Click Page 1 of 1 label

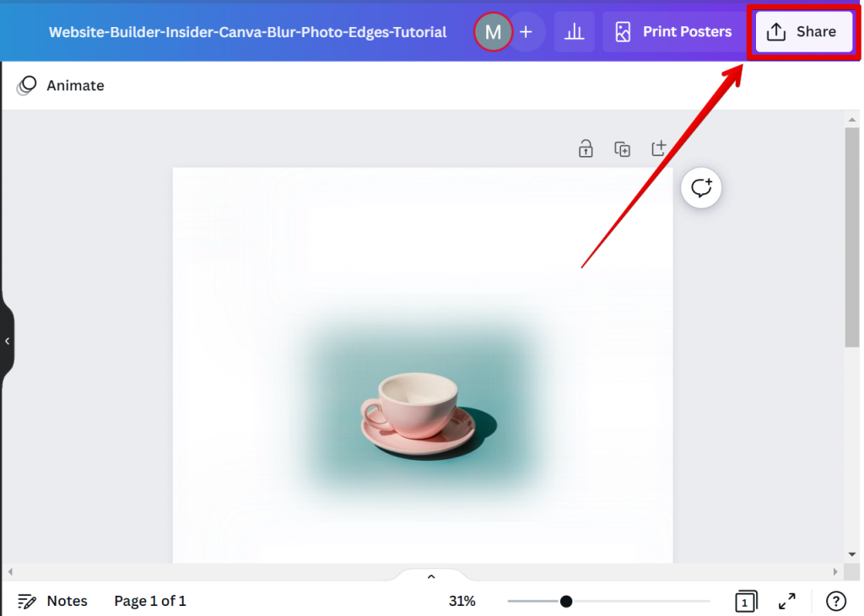(150, 600)
